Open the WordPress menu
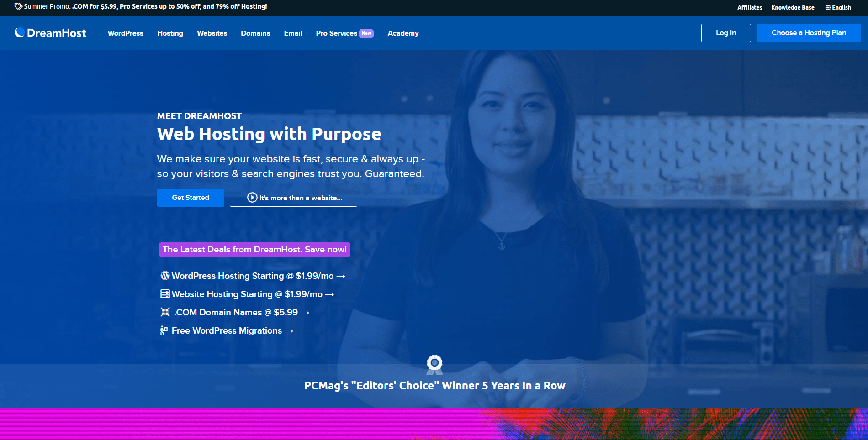Screen dimensions: 868x440 point(126,33)
